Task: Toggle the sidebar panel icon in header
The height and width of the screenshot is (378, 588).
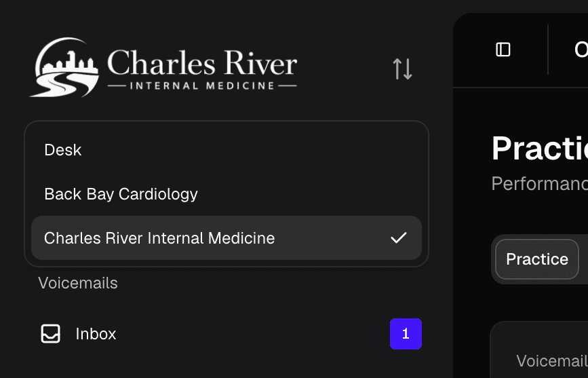Action: [x=503, y=50]
